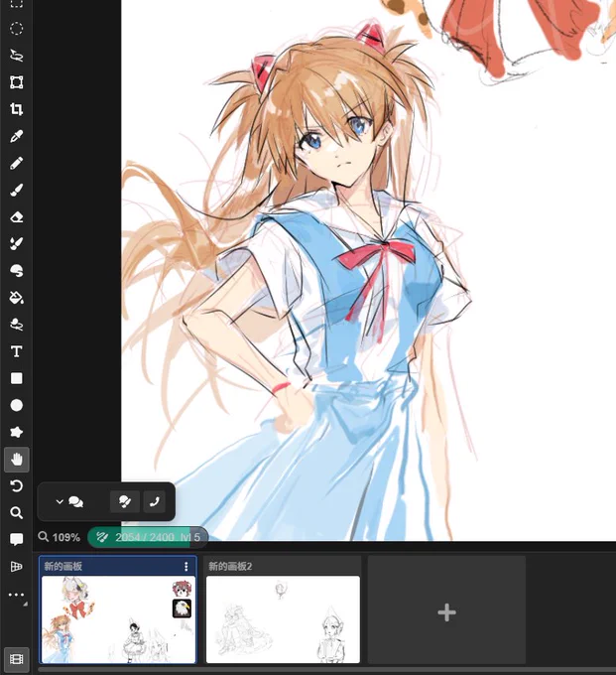The width and height of the screenshot is (616, 675).
Task: Select the lasso fill brush tool
Action: [x=16, y=325]
